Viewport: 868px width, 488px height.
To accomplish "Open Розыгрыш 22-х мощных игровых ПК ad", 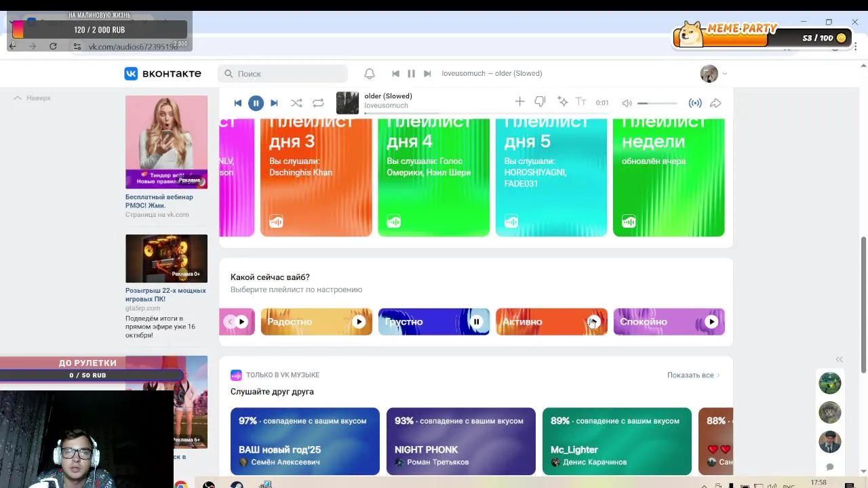I will [x=165, y=294].
